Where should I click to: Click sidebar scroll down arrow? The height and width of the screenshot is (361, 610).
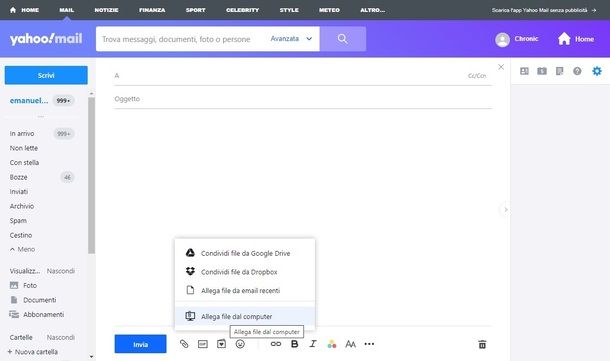pos(91,356)
